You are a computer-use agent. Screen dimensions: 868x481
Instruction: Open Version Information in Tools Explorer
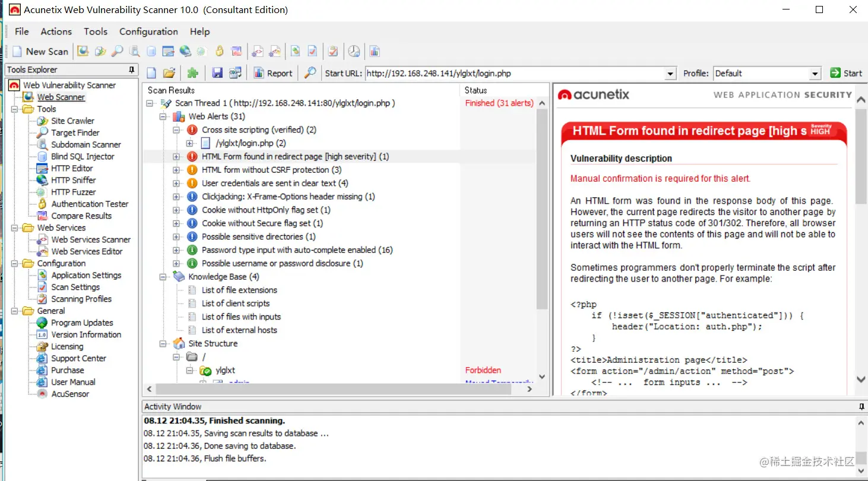click(x=86, y=334)
